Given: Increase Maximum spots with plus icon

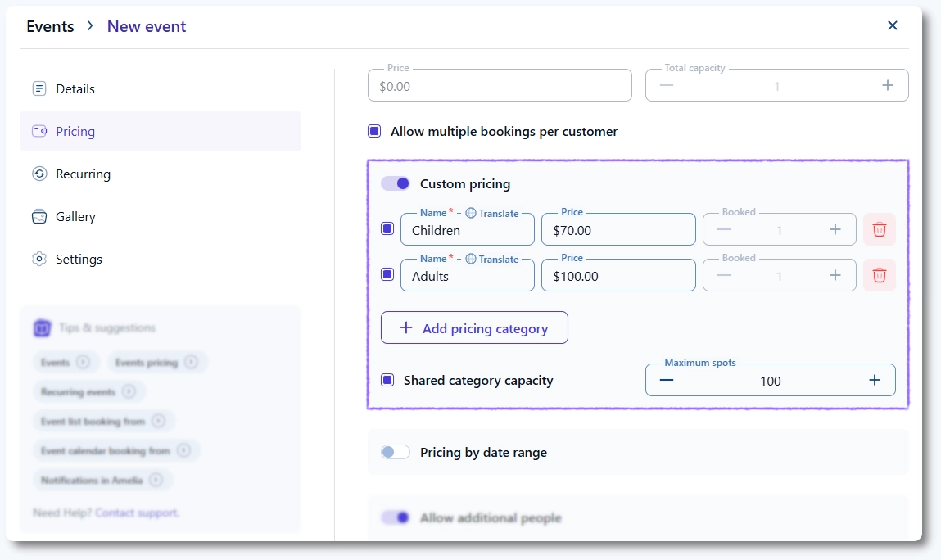Looking at the screenshot, I should pos(874,380).
